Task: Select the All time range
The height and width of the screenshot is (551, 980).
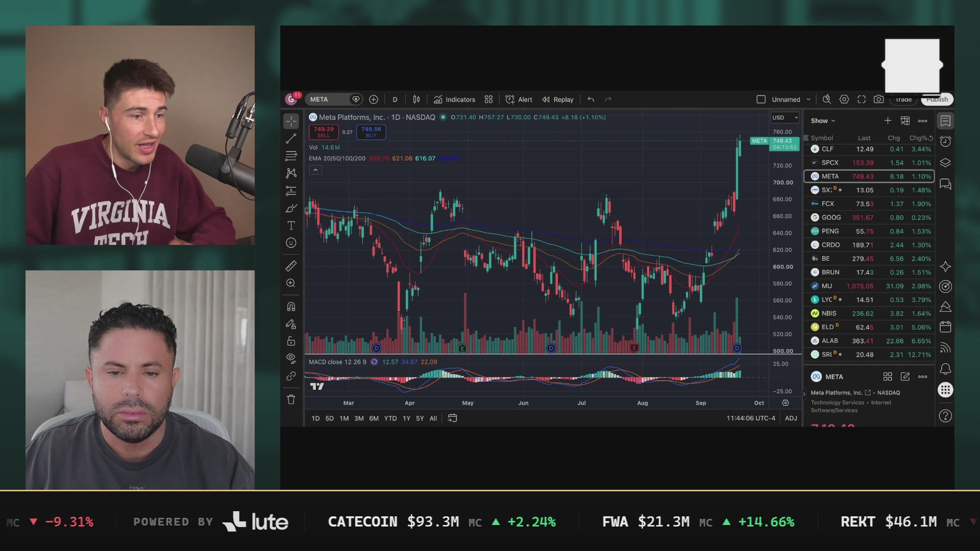Action: coord(433,418)
